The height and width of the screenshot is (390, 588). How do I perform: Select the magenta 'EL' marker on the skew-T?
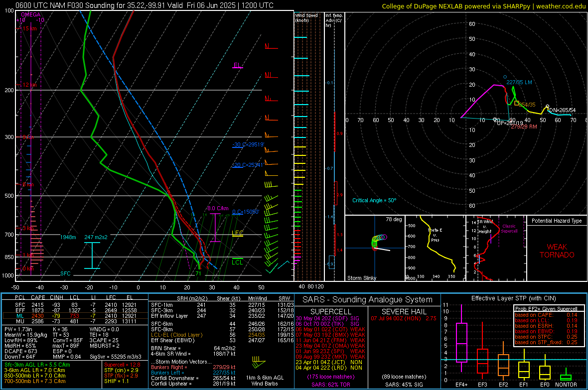237,65
